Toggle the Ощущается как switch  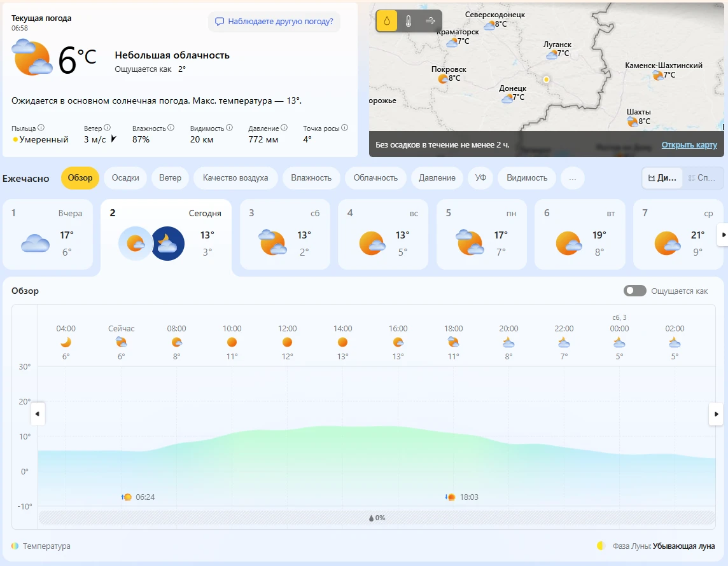tap(634, 291)
